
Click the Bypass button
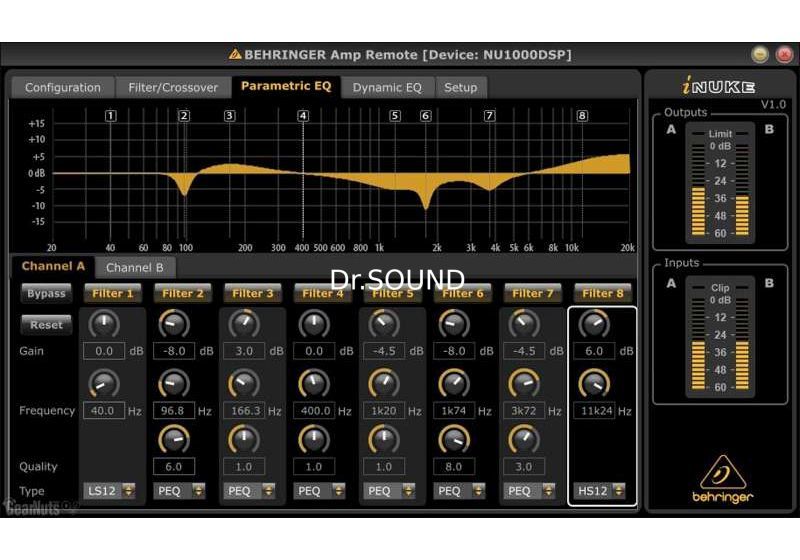pyautogui.click(x=46, y=293)
